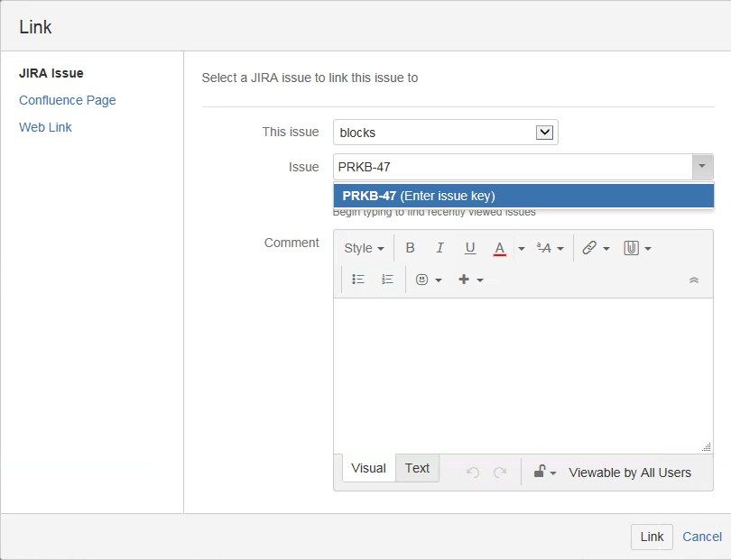731x560 pixels.
Task: Open the Style dropdown
Action: pos(364,248)
